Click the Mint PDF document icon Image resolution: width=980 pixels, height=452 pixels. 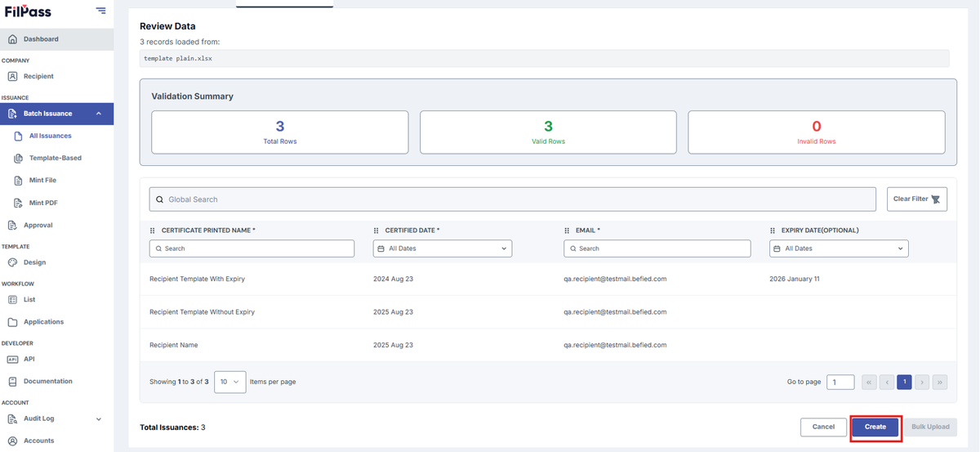[20, 202]
